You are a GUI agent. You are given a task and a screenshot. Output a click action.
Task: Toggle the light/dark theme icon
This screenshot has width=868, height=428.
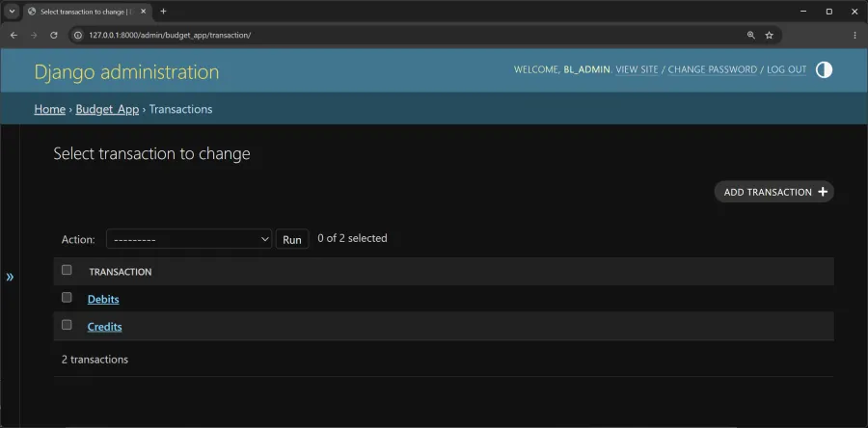click(824, 69)
